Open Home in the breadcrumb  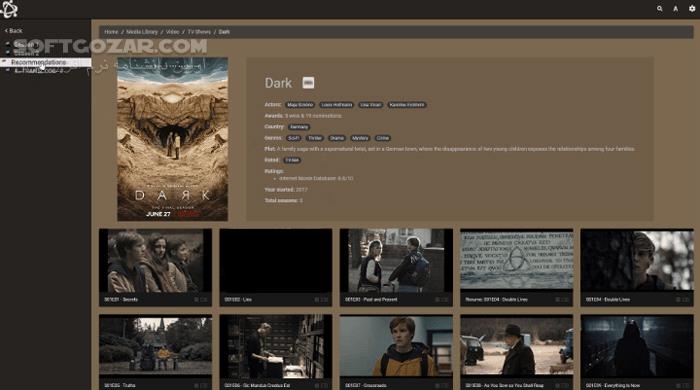(111, 32)
